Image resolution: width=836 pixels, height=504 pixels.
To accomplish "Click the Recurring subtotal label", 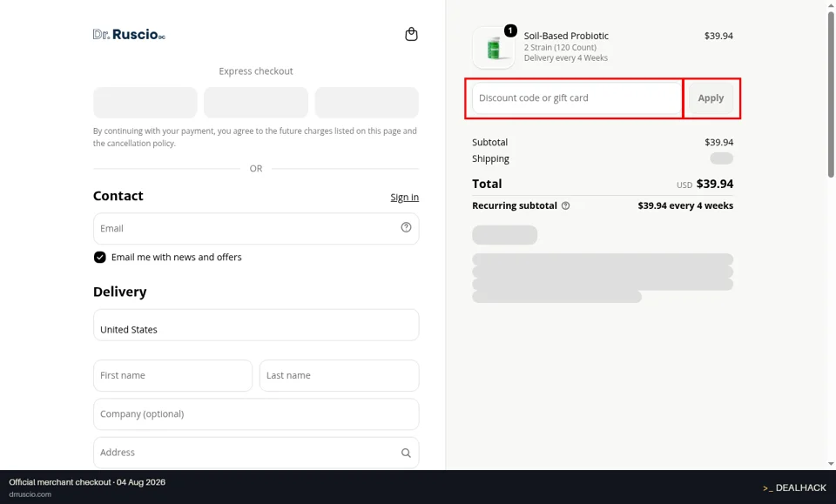I will 515,205.
